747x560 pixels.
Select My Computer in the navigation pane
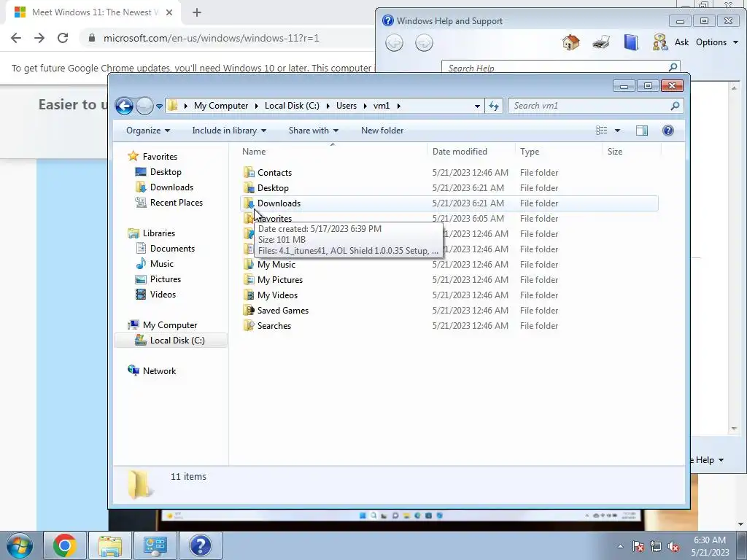coord(163,325)
